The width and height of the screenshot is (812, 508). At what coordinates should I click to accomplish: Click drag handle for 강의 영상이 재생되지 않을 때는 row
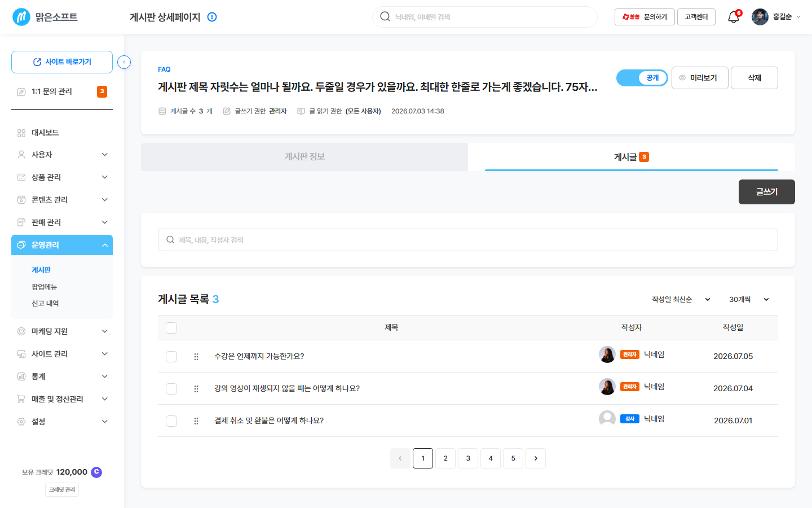196,389
